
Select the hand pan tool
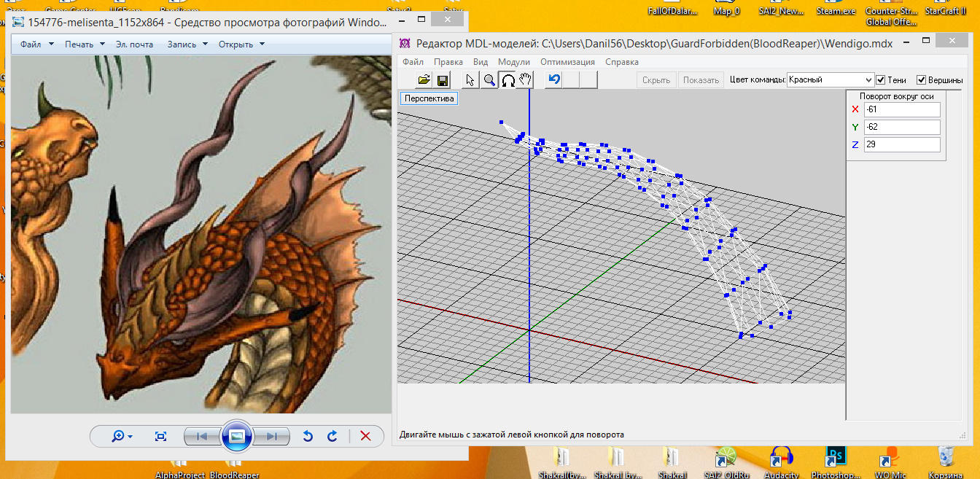525,80
